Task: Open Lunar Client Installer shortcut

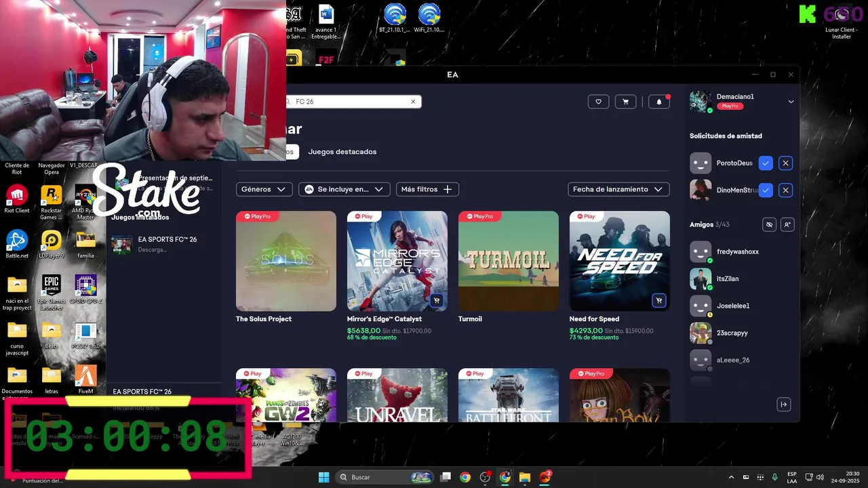Action: point(842,22)
